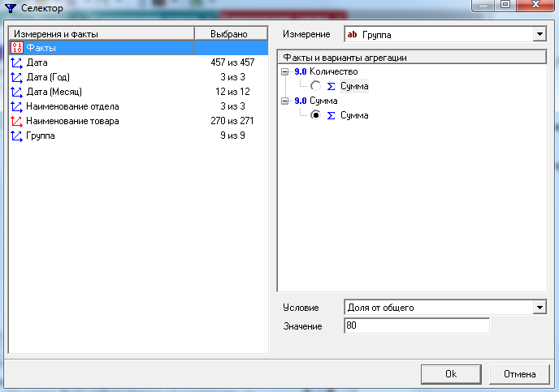
Task: Click the 12 из 12 value
Action: tap(232, 92)
